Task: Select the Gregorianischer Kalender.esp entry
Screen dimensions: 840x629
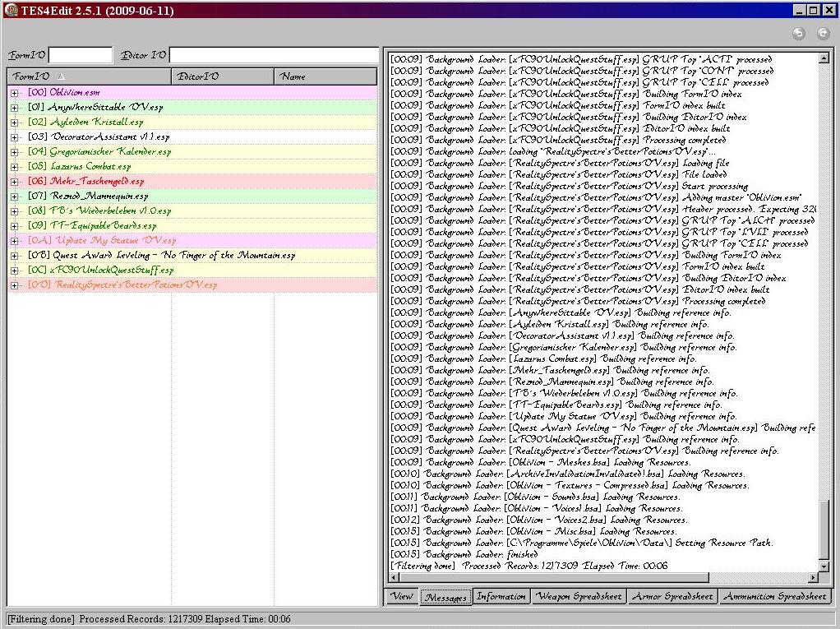Action: pos(110,152)
